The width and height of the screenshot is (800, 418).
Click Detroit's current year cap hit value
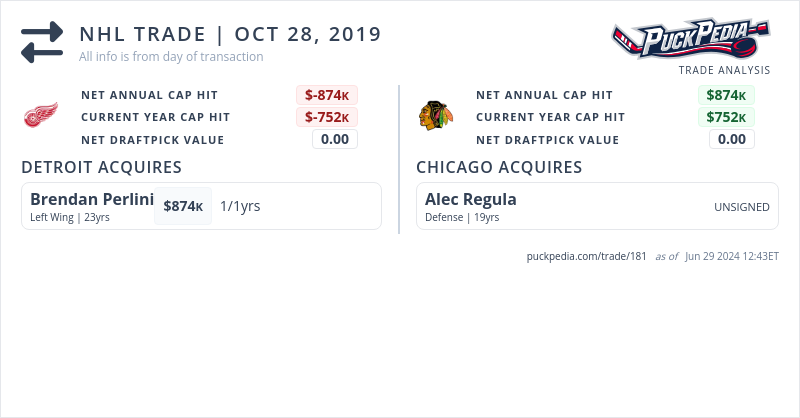pos(327,117)
